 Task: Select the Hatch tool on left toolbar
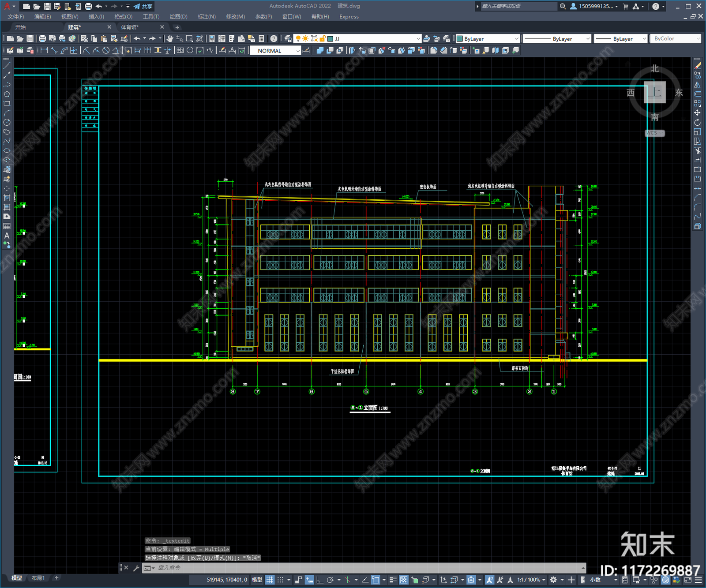[x=7, y=198]
